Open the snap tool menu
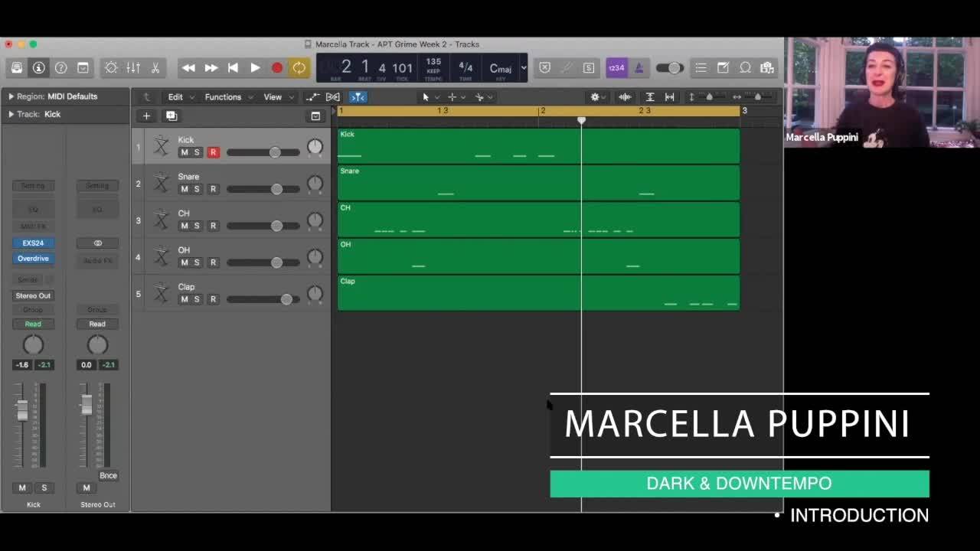This screenshot has width=980, height=551. [482, 97]
